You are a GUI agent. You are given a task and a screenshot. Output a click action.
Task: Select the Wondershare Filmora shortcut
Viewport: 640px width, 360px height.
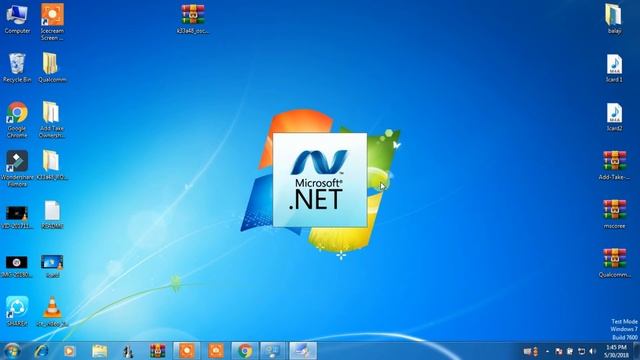(17, 169)
